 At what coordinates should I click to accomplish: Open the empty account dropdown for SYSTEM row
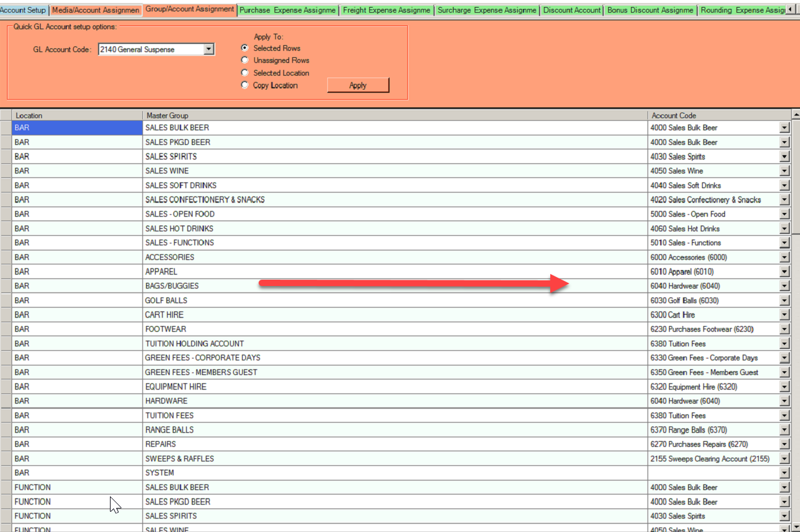point(785,473)
